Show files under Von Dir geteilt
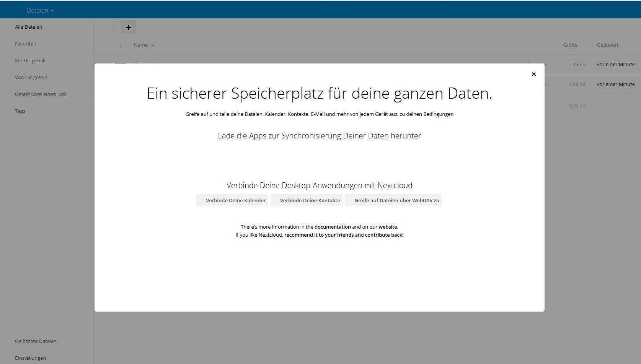 [31, 77]
